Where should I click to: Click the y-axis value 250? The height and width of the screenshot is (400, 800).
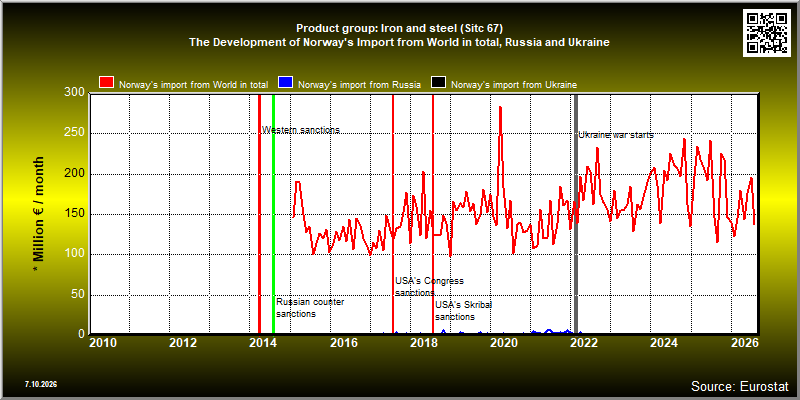(74, 134)
